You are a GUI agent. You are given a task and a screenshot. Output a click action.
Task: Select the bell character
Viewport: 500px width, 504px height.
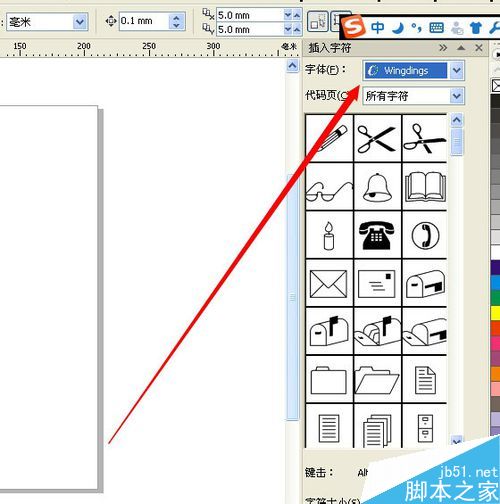click(x=378, y=186)
